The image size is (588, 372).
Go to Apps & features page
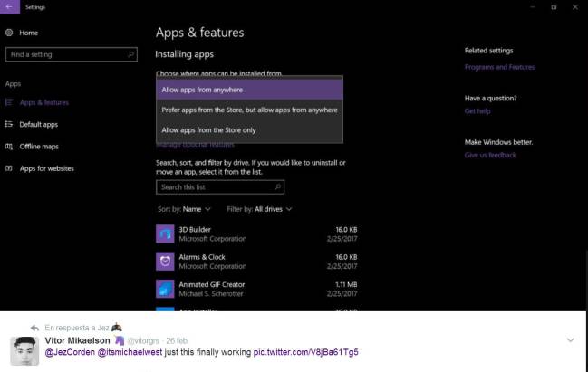[x=44, y=102]
